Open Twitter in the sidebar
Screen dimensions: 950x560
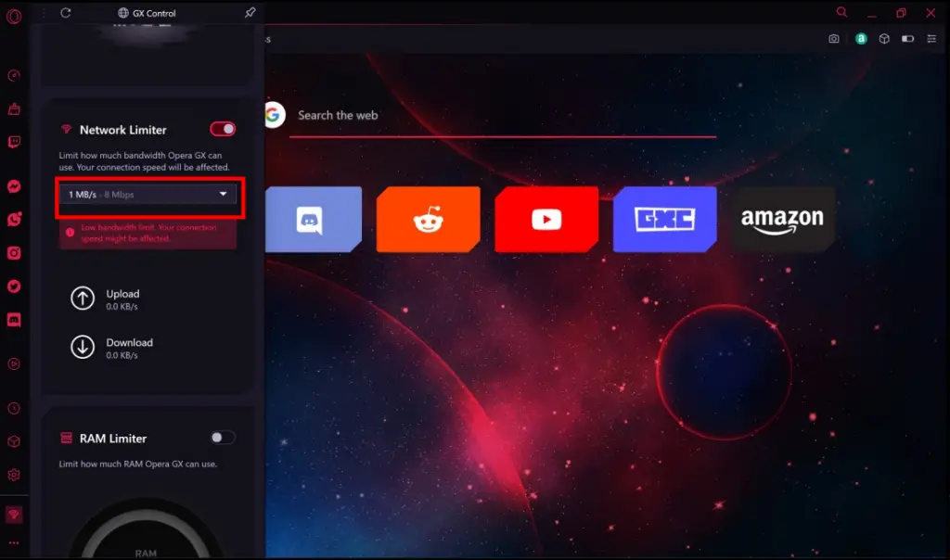[x=14, y=286]
